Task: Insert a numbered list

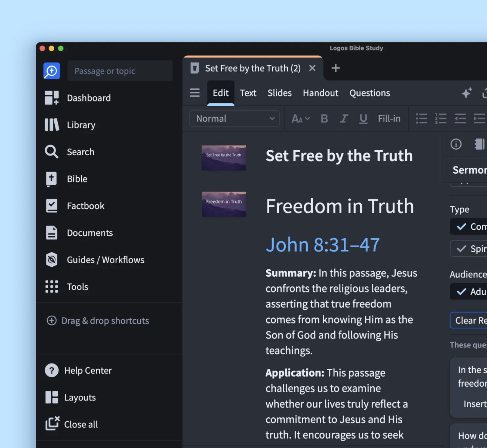Action: (x=441, y=119)
